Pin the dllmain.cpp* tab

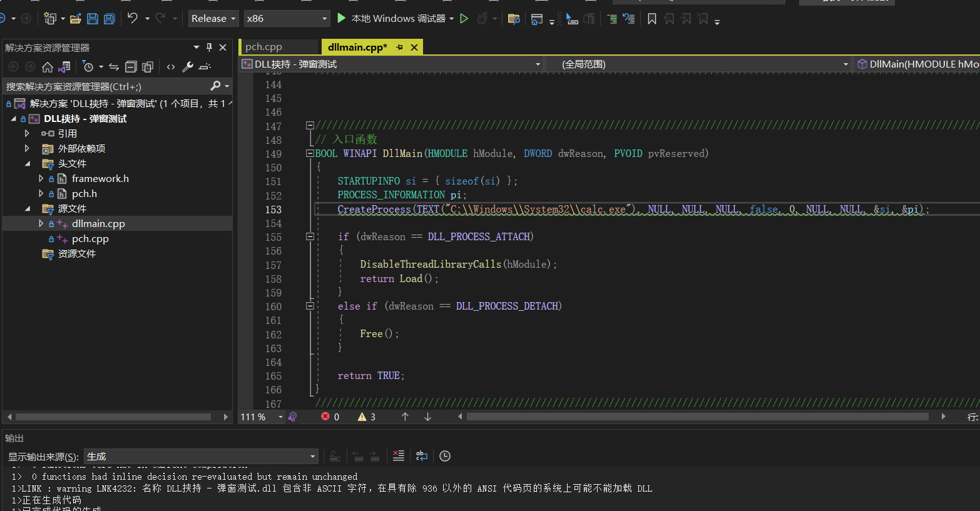[399, 48]
